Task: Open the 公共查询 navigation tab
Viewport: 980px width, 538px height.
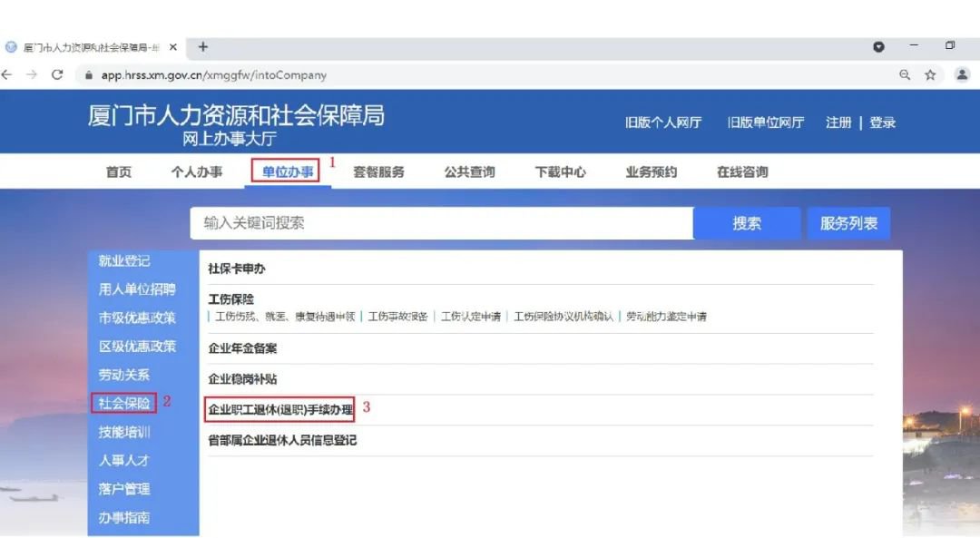Action: pyautogui.click(x=469, y=171)
